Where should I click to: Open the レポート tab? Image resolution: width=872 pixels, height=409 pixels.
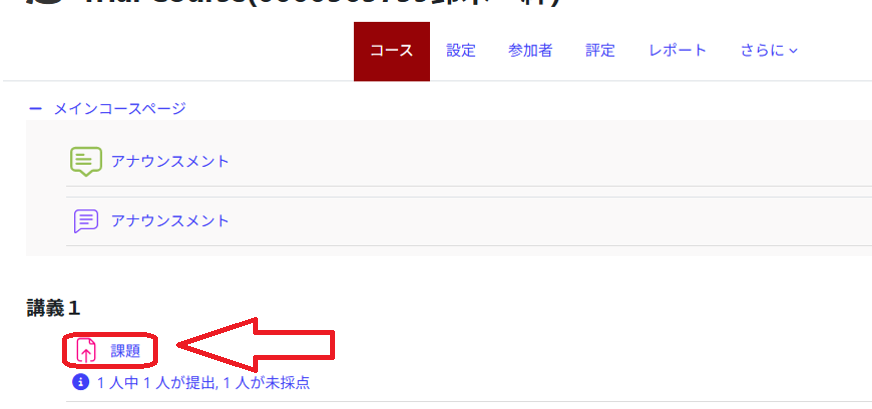[x=677, y=51]
